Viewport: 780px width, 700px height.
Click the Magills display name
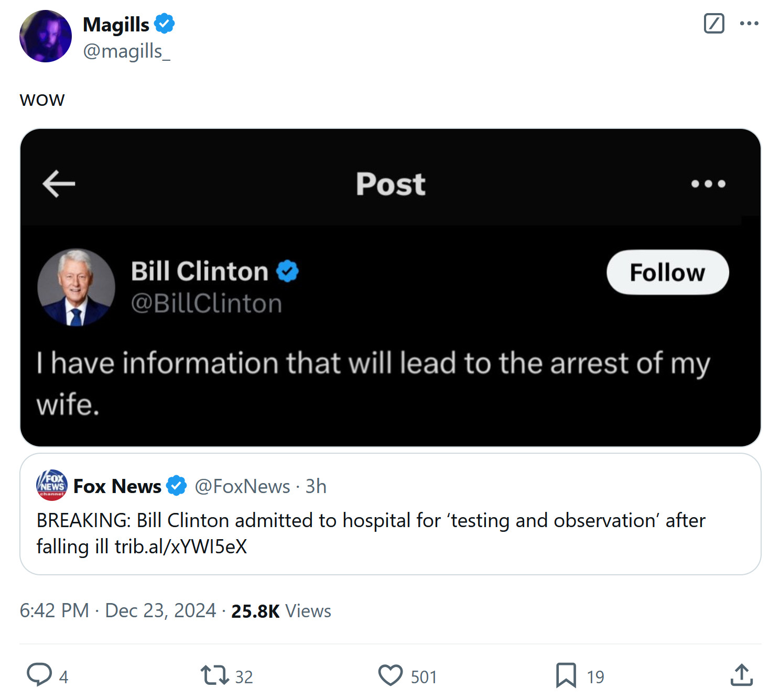pos(116,25)
